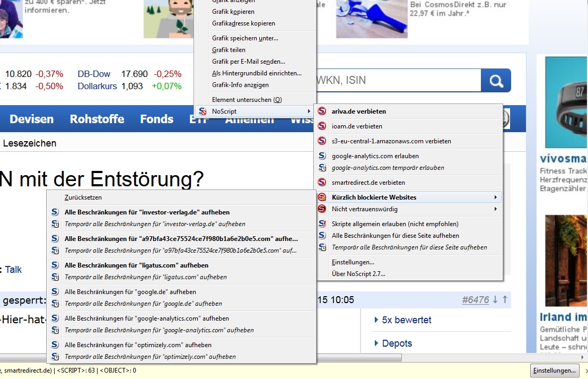This screenshot has width=588, height=379.
Task: Click the Einstellungen... button in the notification bar
Action: 554,371
